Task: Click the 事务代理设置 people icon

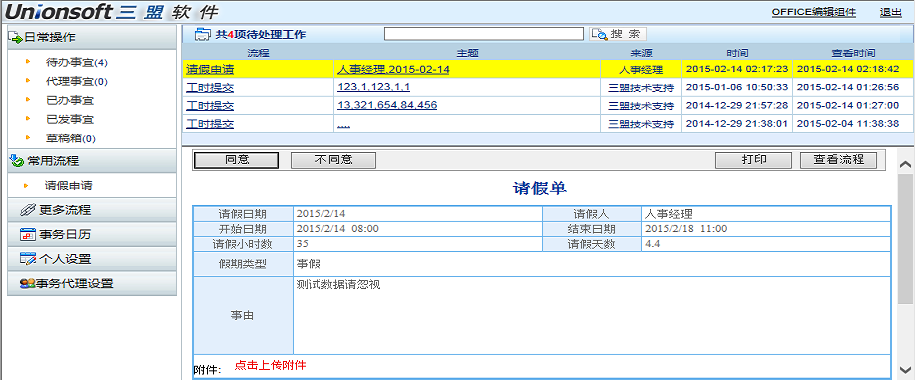Action: [x=28, y=284]
